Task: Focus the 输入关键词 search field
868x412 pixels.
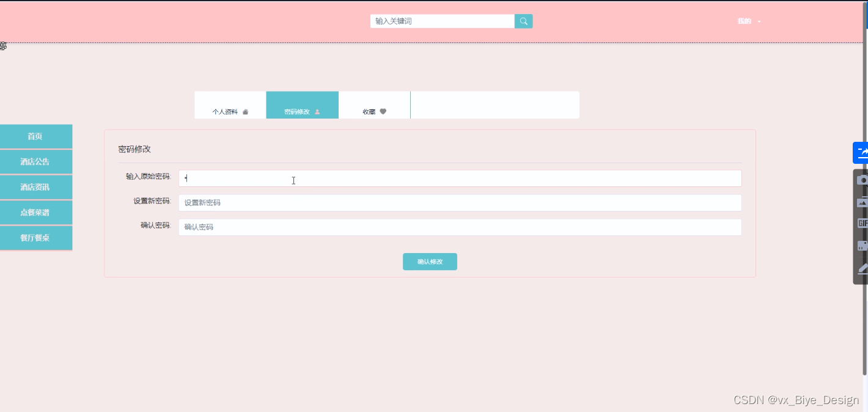Action: pyautogui.click(x=443, y=21)
